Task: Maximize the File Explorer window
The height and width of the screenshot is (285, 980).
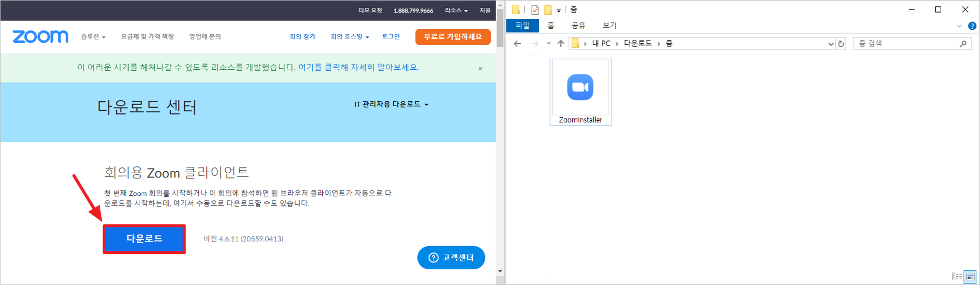Action: 938,9
